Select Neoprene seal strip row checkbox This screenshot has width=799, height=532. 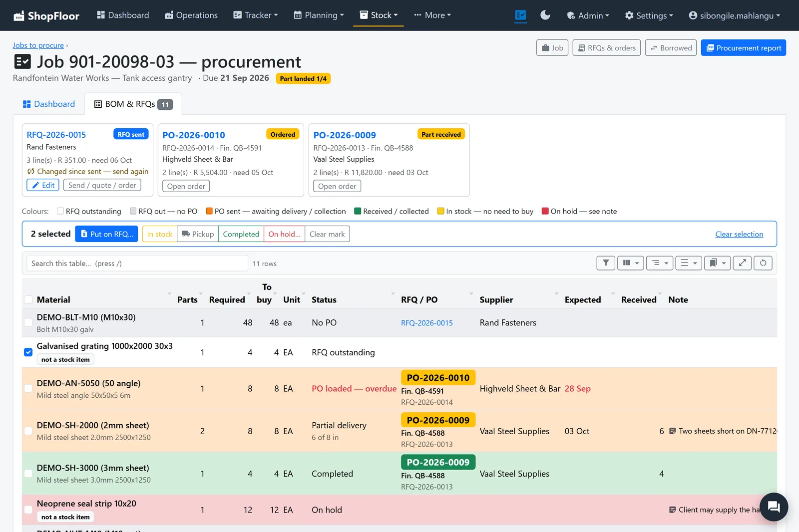click(28, 510)
